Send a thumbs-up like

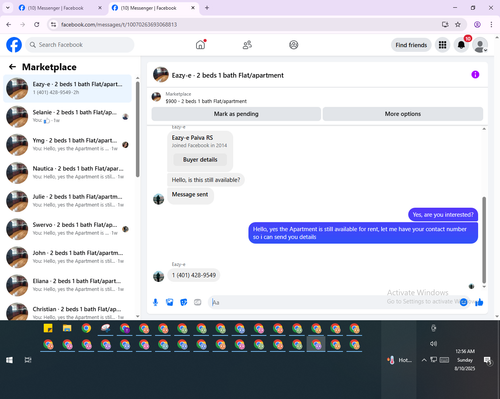click(479, 302)
